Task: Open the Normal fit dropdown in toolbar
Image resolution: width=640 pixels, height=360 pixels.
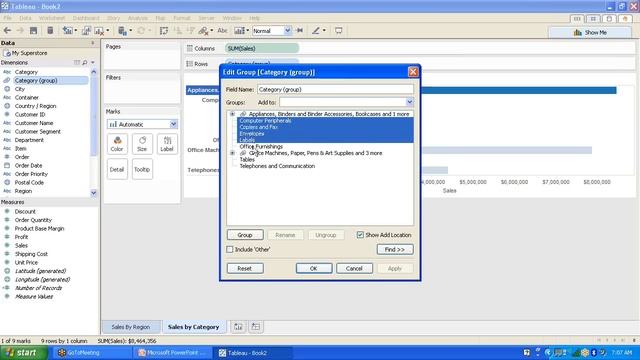Action: [287, 31]
